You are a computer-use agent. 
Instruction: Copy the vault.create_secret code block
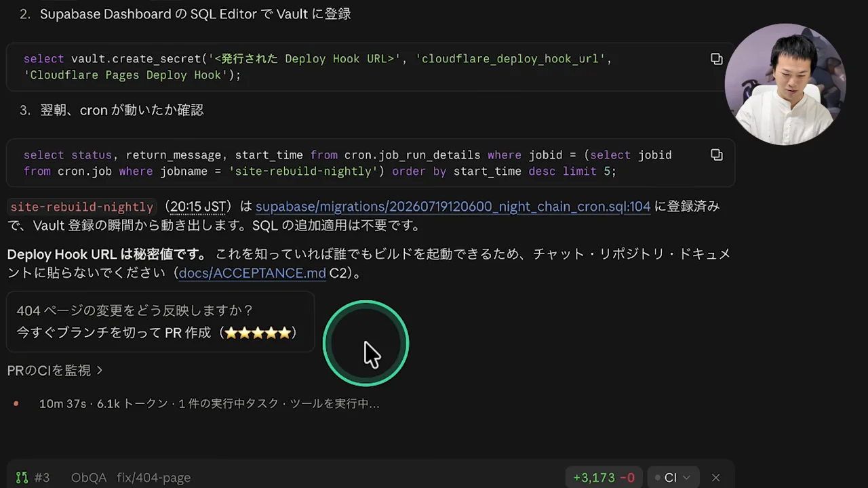point(716,59)
